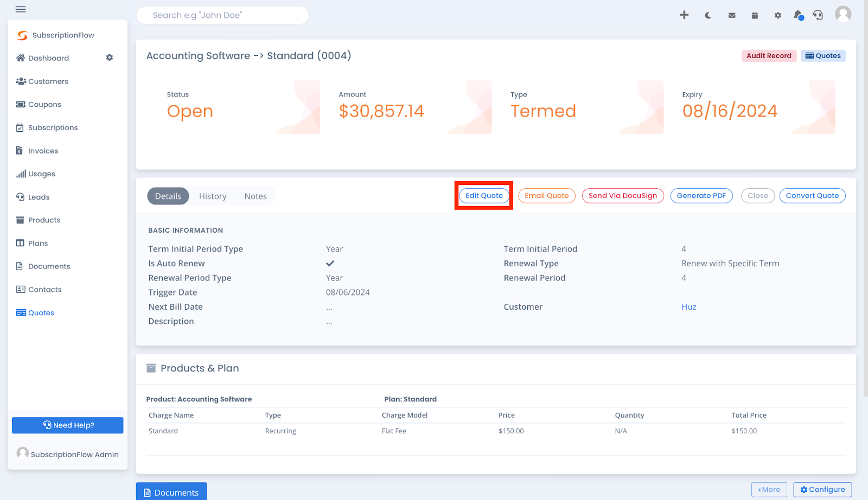The image size is (868, 500).
Task: Open Plans in sidebar
Action: click(x=32, y=243)
